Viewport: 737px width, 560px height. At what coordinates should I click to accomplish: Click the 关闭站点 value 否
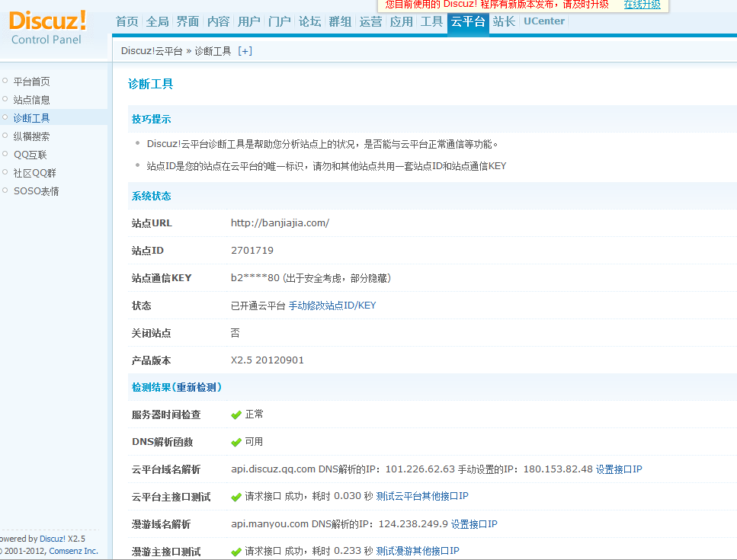click(235, 333)
